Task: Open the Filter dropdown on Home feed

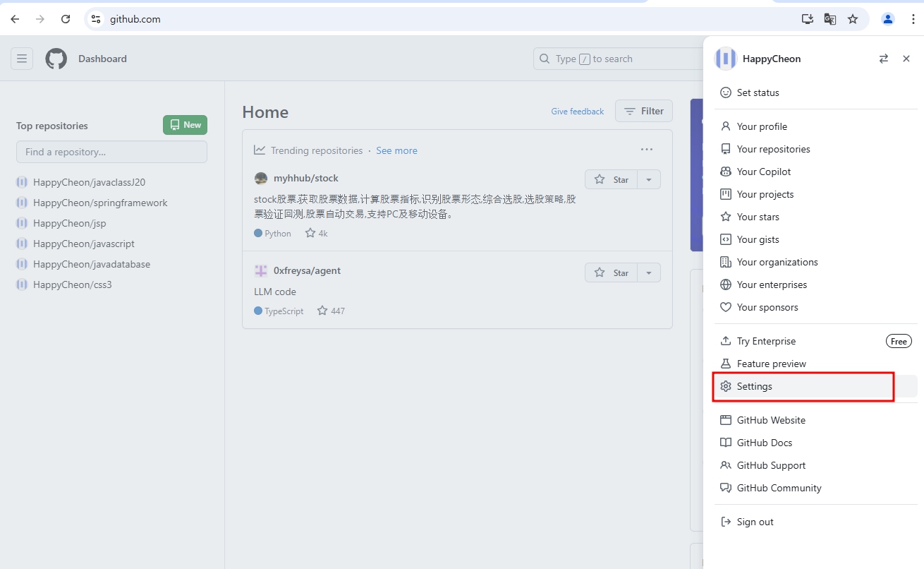Action: pyautogui.click(x=644, y=111)
